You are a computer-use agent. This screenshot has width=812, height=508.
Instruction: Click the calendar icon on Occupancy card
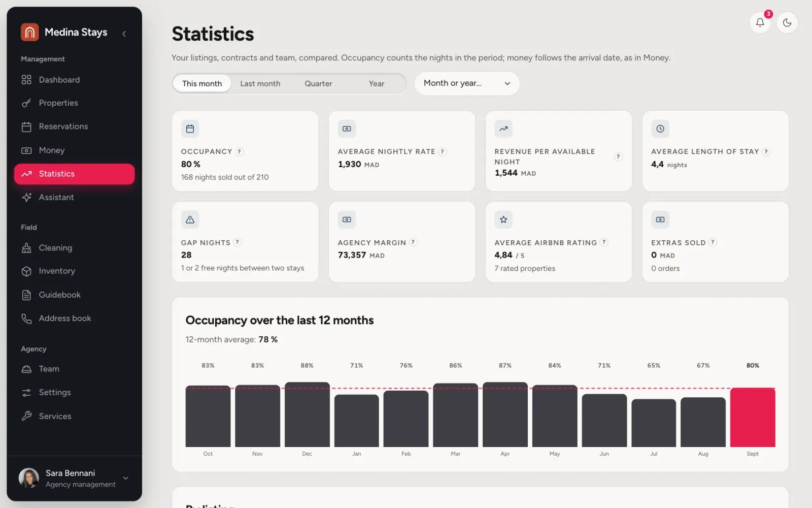tap(190, 129)
